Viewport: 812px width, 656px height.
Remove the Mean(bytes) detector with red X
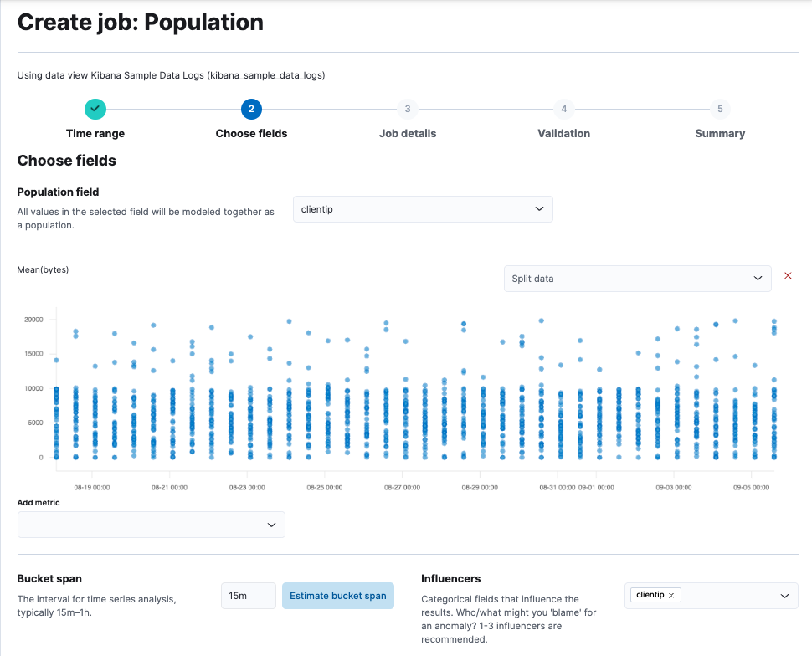click(787, 274)
